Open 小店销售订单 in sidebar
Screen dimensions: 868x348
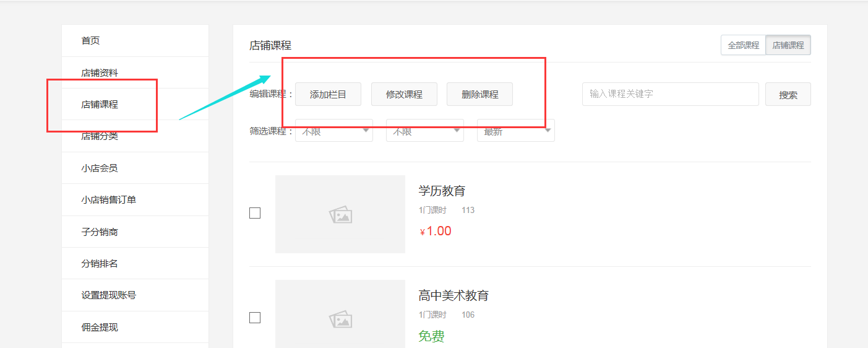[x=135, y=200]
